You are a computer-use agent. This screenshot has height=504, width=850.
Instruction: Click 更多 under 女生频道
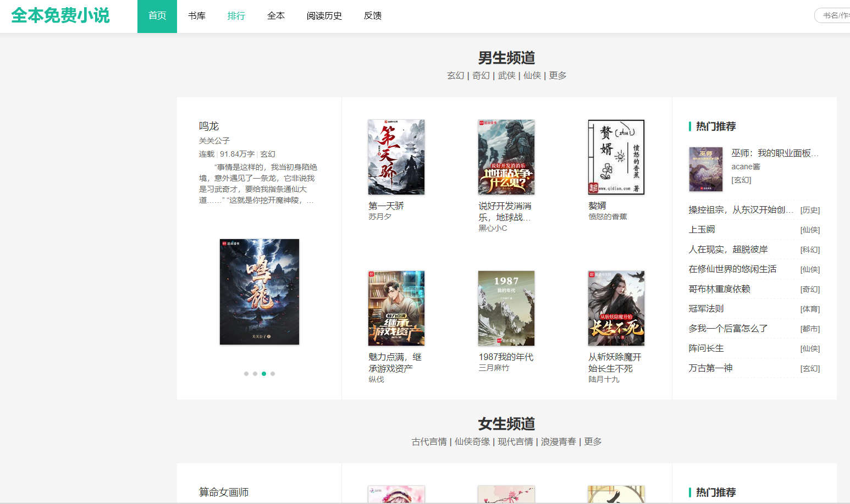(593, 442)
